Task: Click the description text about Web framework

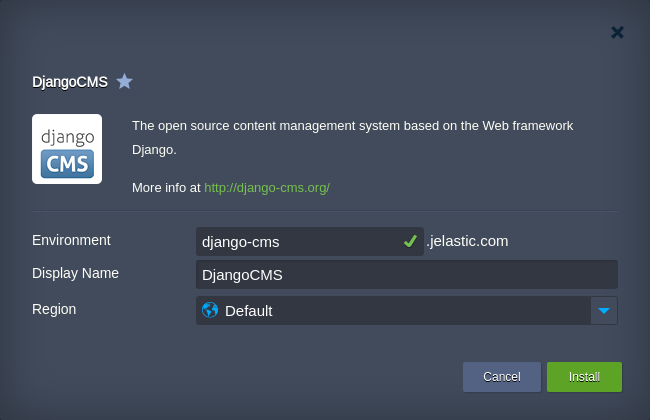Action: point(352,137)
